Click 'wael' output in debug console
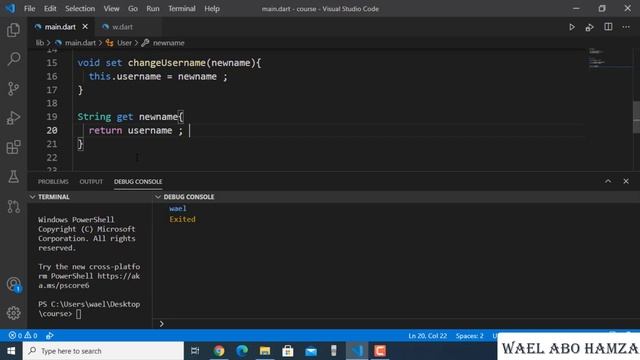 point(178,209)
